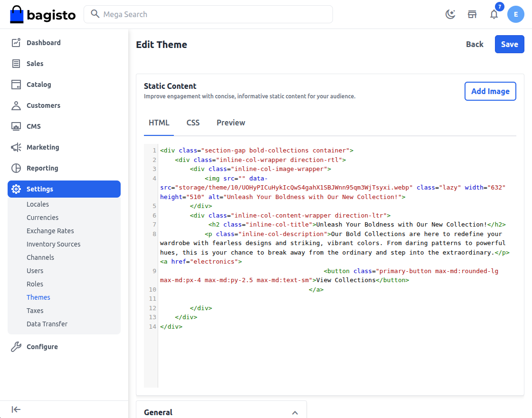Image resolution: width=532 pixels, height=418 pixels.
Task: Switch to the Preview tab
Action: pyautogui.click(x=231, y=123)
